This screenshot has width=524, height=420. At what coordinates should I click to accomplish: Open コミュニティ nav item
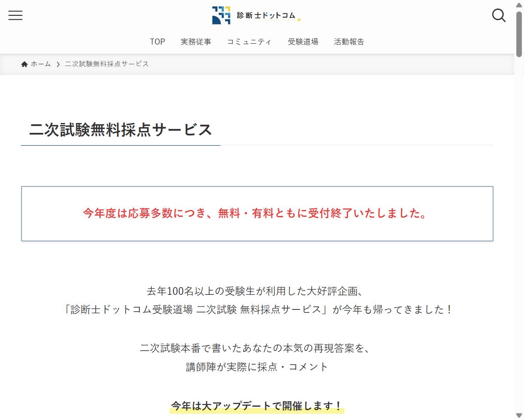249,42
